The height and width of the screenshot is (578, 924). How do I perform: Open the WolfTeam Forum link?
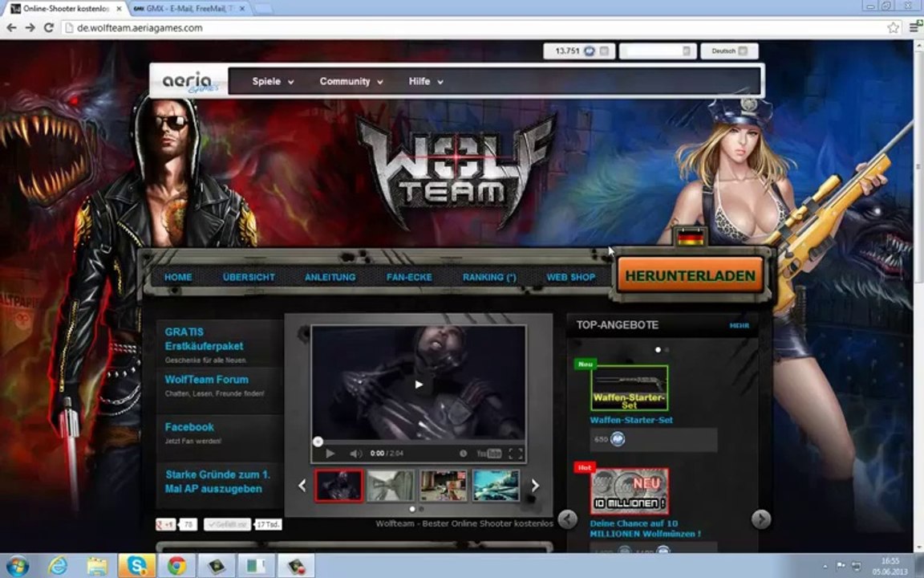click(x=206, y=379)
